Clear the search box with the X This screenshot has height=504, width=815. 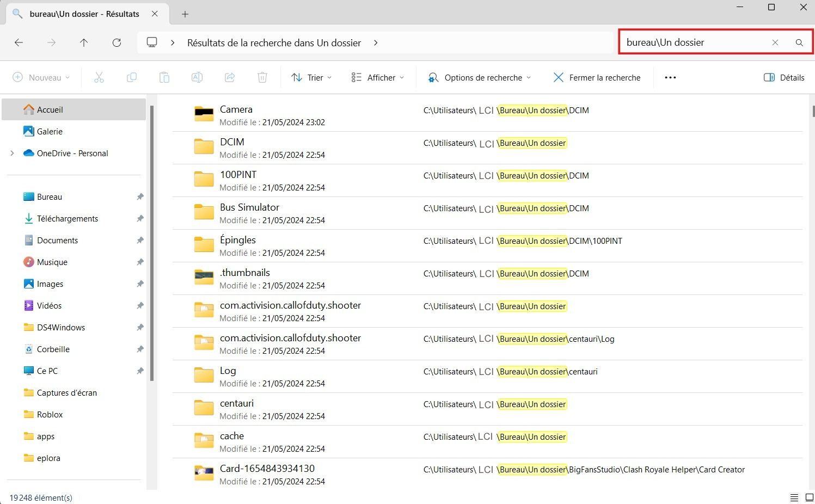click(775, 42)
